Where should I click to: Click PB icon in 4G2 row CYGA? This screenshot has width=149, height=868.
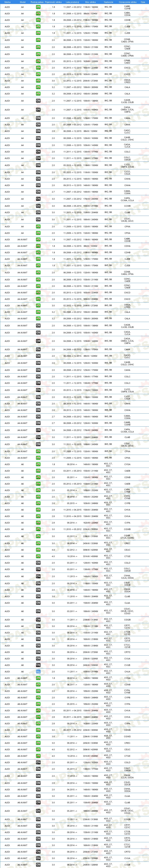(x=38, y=464)
